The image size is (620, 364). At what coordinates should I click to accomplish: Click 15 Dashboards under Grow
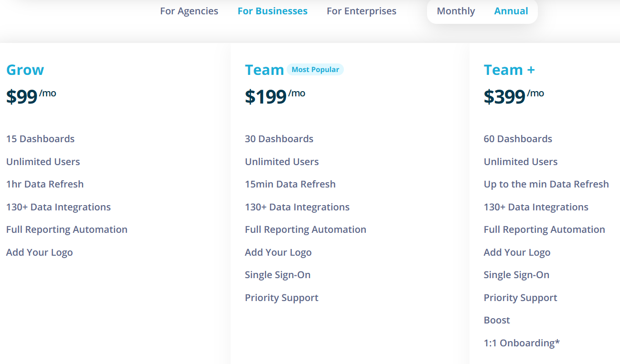click(40, 138)
